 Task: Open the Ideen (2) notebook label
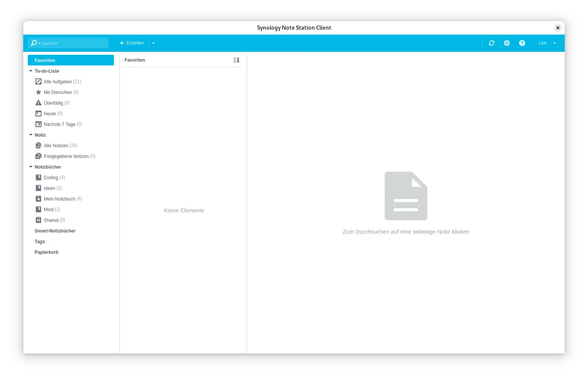pyautogui.click(x=53, y=188)
